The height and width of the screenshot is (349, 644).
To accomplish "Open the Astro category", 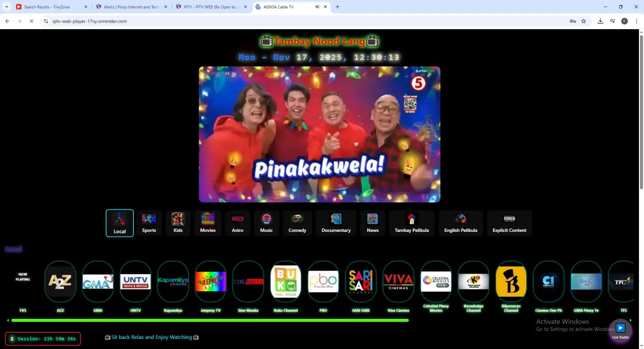I will click(x=237, y=223).
